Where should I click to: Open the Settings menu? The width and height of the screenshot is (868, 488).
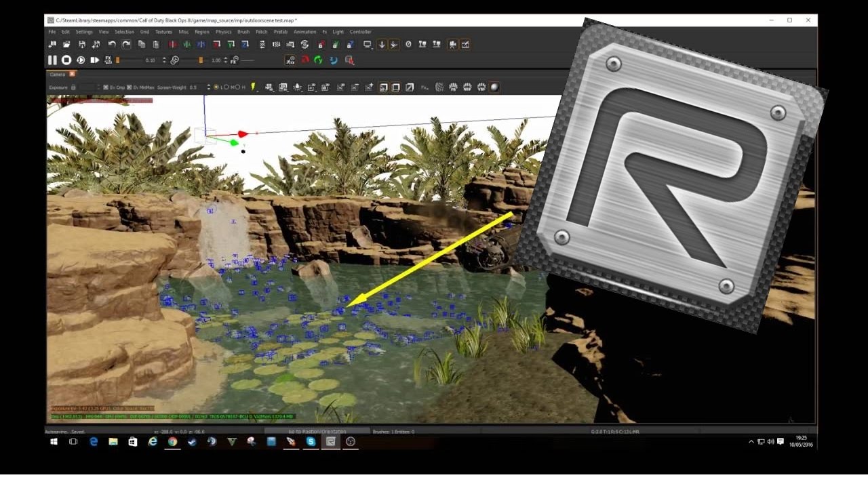click(x=84, y=32)
